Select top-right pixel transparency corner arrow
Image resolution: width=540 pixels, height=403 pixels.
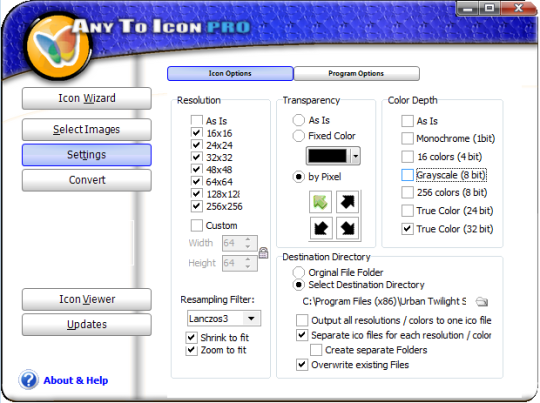pos(347,202)
